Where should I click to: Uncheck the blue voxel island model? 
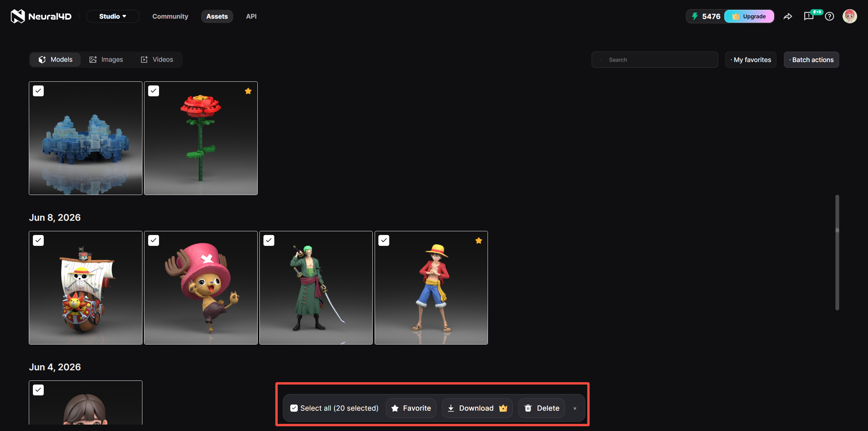tap(38, 91)
